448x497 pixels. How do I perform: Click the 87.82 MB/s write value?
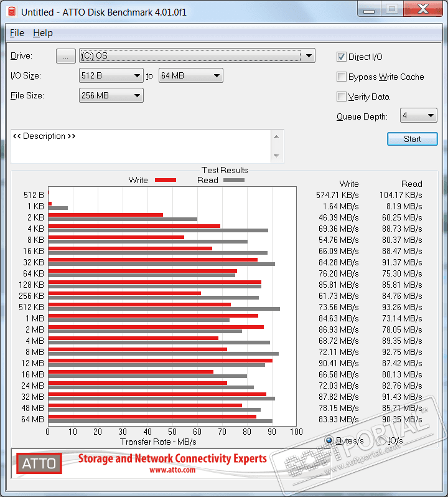tap(338, 397)
